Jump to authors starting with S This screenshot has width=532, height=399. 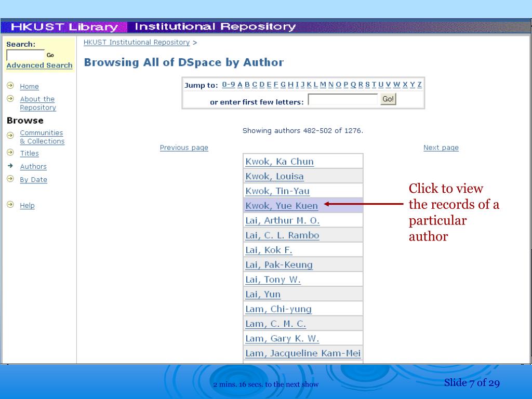coord(367,85)
